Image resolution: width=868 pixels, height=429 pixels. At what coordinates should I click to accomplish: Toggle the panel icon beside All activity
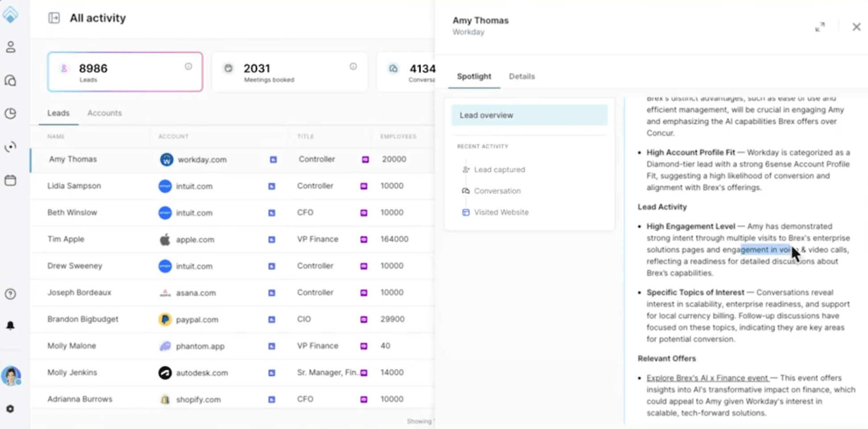(x=54, y=18)
